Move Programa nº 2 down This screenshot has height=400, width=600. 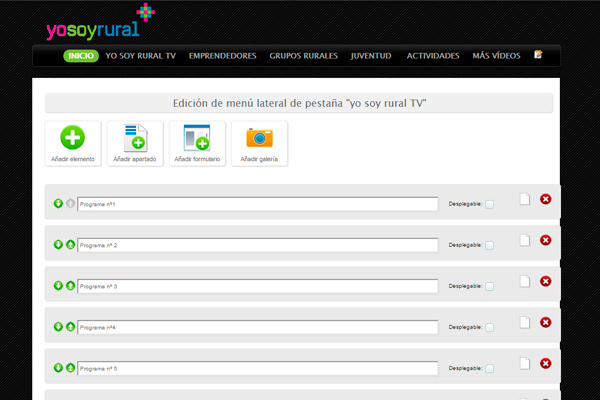pos(58,244)
